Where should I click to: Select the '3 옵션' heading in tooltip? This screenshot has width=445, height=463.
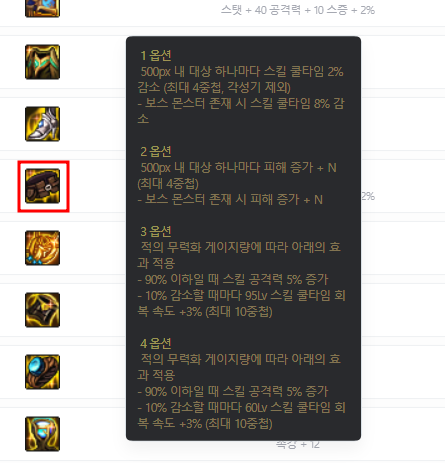pyautogui.click(x=156, y=231)
